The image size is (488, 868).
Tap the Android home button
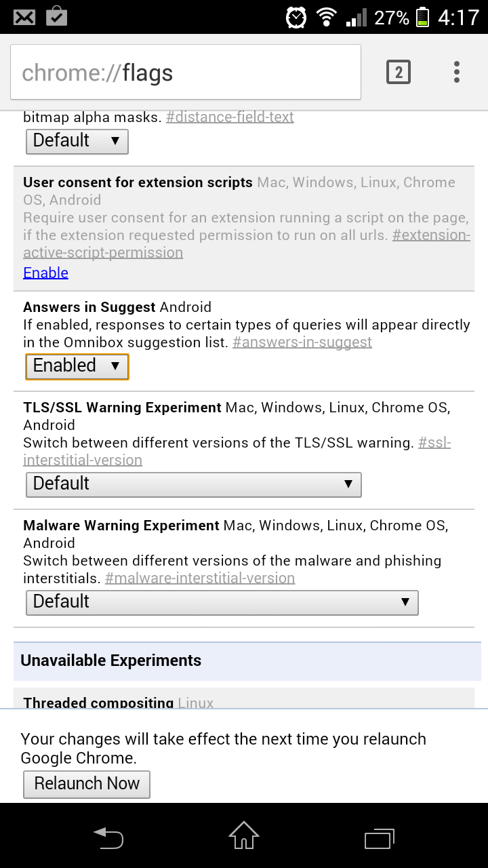(x=244, y=836)
